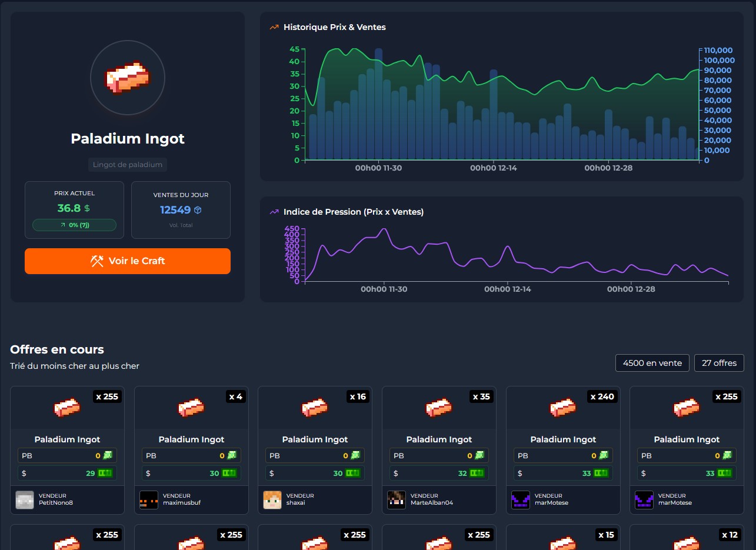Click the 00h00 12-14 label on price chart
The height and width of the screenshot is (550, 756).
point(493,168)
